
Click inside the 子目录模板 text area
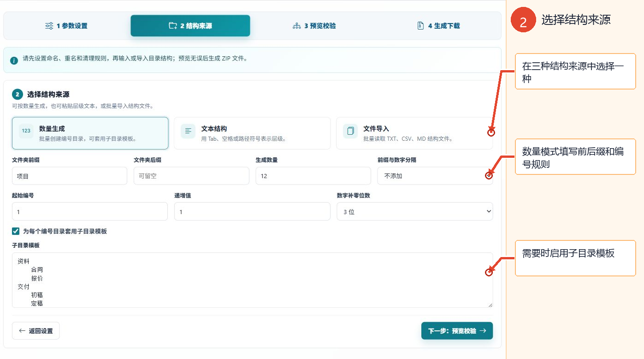point(252,280)
